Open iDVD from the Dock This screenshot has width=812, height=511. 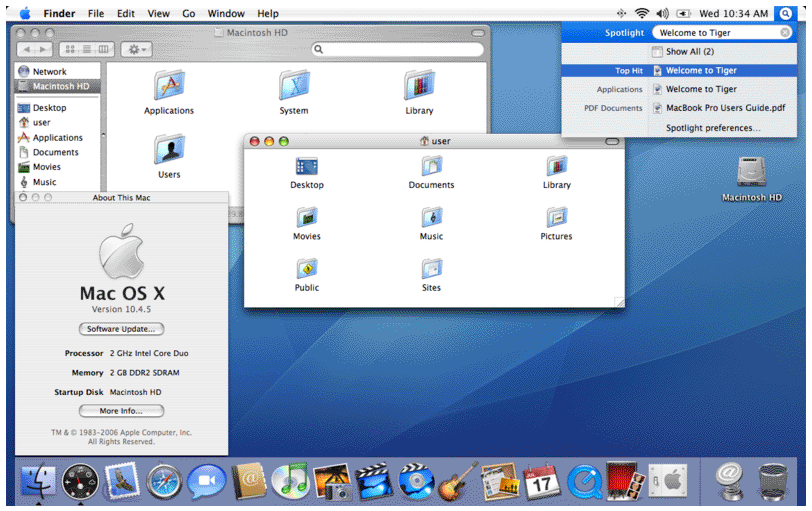pyautogui.click(x=416, y=481)
